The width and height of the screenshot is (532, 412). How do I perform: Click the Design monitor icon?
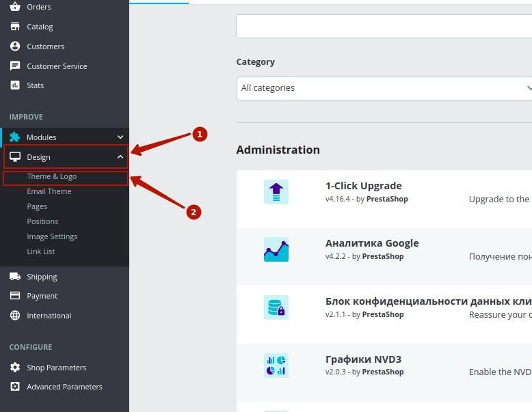(x=15, y=157)
